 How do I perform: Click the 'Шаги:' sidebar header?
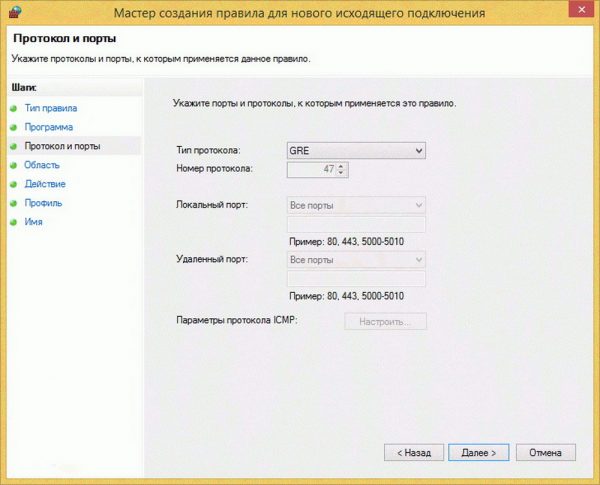pos(24,87)
